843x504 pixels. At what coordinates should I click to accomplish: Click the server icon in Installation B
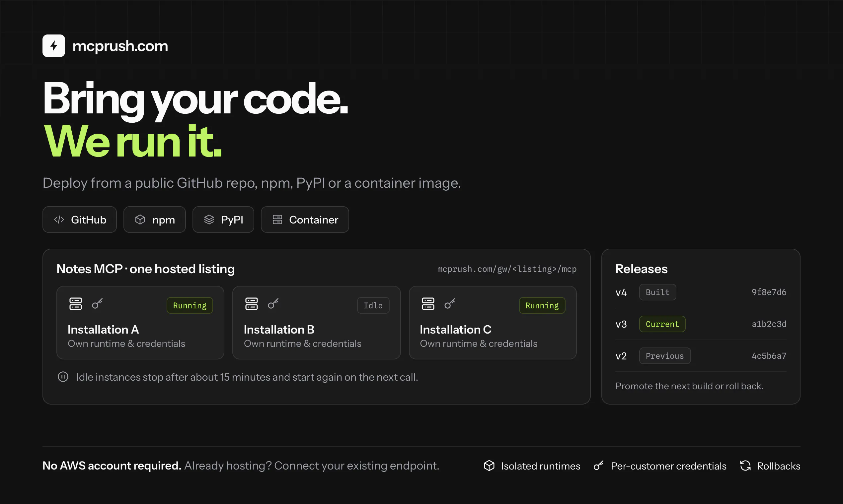tap(252, 304)
